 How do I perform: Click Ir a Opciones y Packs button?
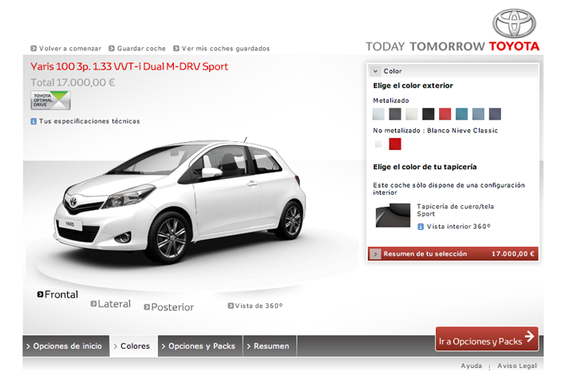click(487, 338)
